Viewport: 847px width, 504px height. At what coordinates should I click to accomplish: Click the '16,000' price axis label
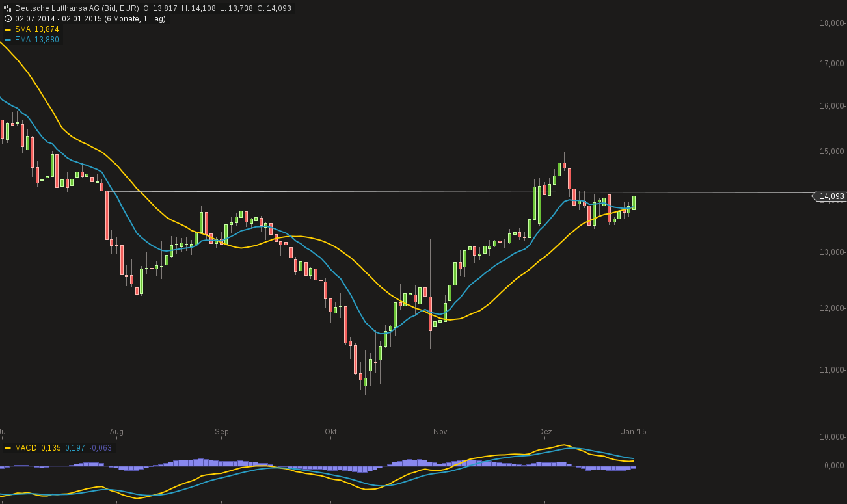pos(832,106)
